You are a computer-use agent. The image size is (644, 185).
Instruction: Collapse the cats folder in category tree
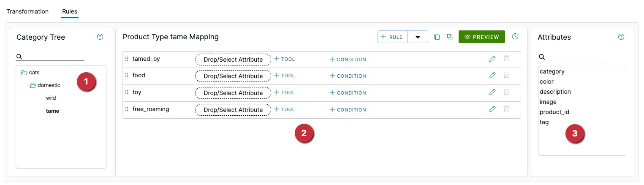coord(24,73)
